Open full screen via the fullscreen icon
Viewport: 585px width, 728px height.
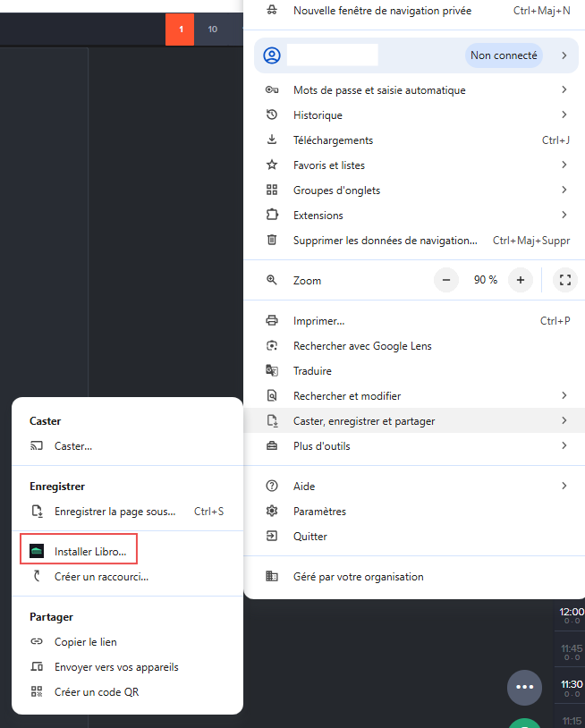(564, 280)
